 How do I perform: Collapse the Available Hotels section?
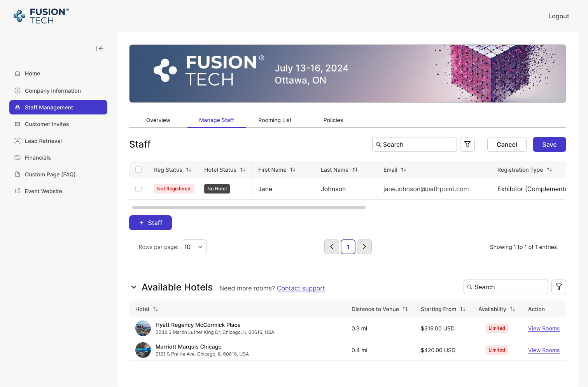pyautogui.click(x=134, y=287)
